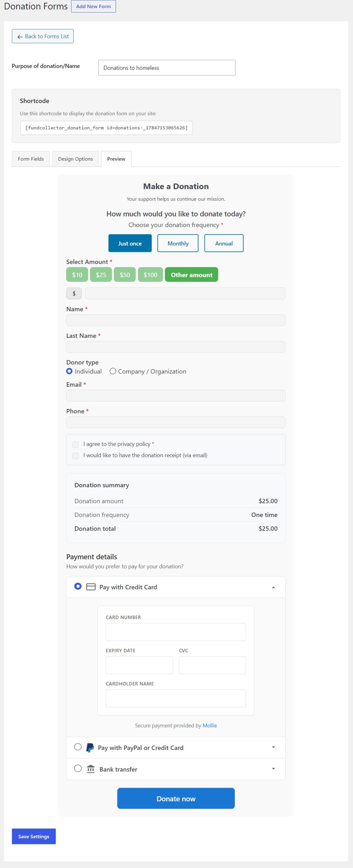Choose Individual donor type
The width and height of the screenshot is (353, 868).
click(x=69, y=371)
